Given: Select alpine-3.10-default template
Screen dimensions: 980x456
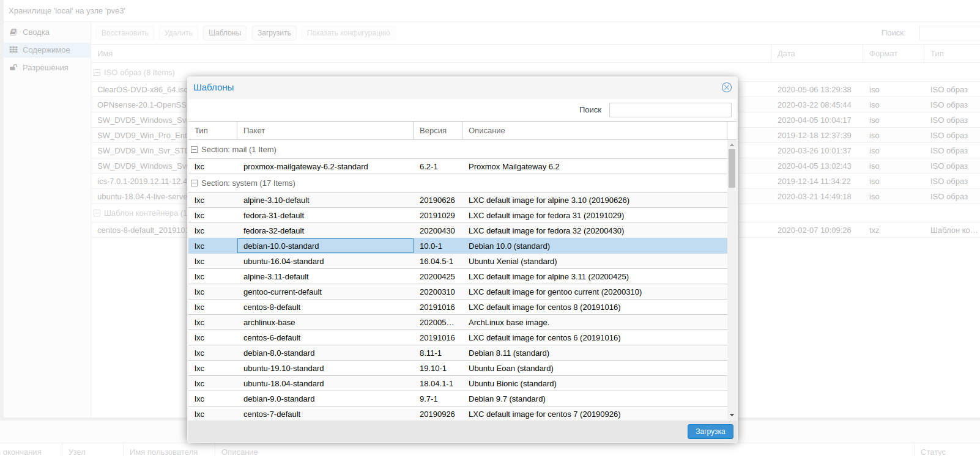Looking at the screenshot, I should (458, 200).
